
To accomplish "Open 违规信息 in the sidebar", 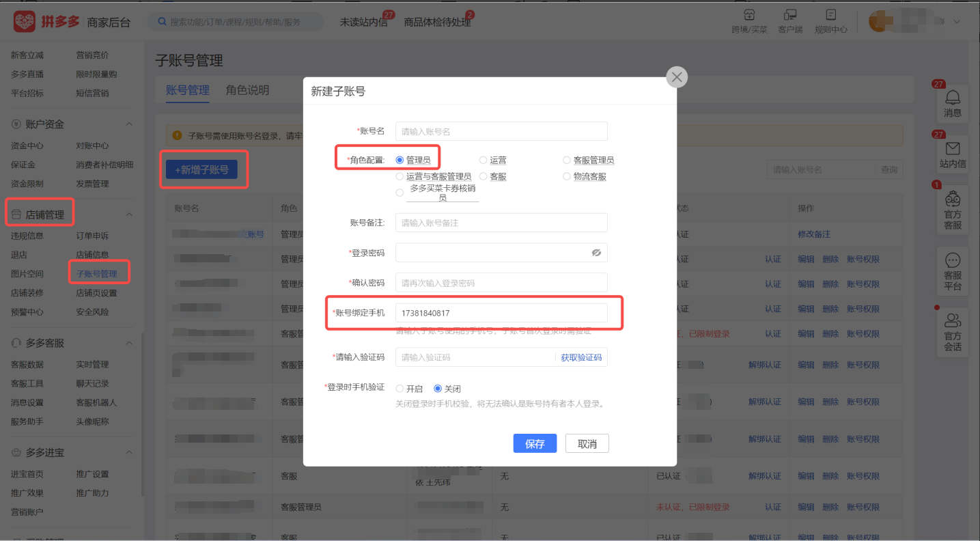I will [x=27, y=236].
